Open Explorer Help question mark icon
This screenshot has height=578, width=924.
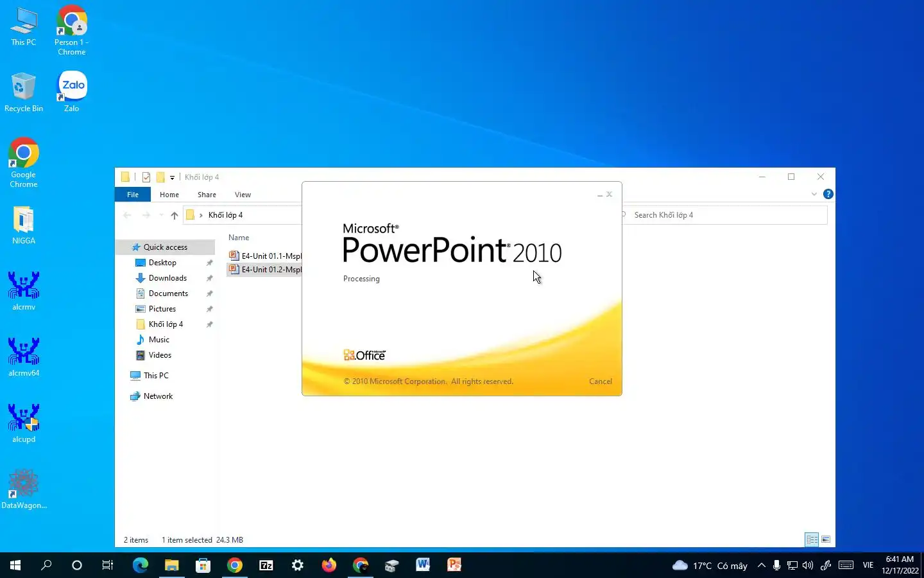pos(828,194)
